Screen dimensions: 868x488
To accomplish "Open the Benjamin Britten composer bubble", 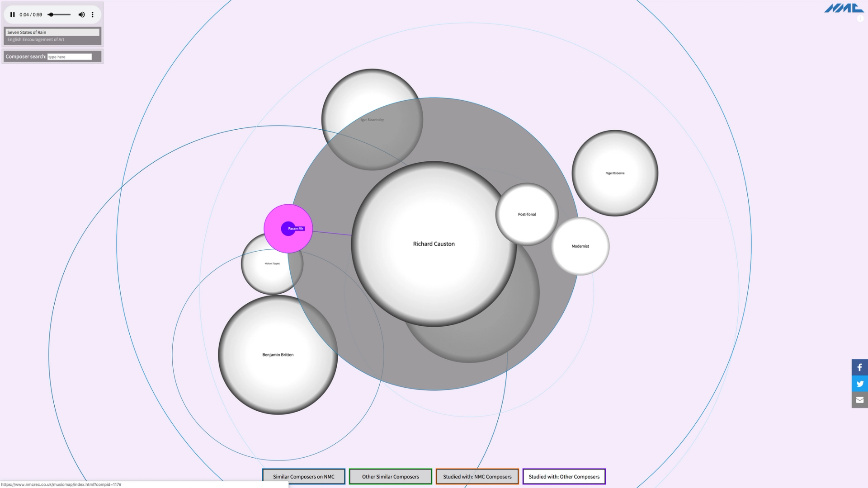I will pos(278,355).
